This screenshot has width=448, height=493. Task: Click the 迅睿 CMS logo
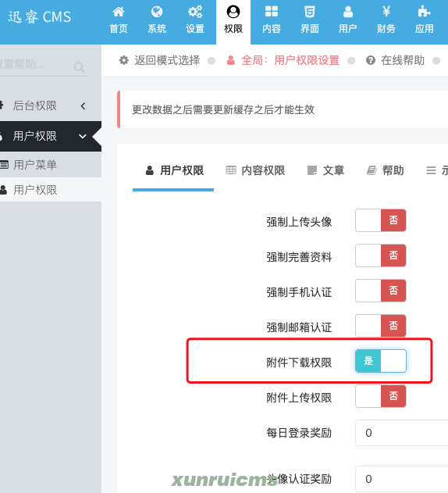tap(40, 16)
